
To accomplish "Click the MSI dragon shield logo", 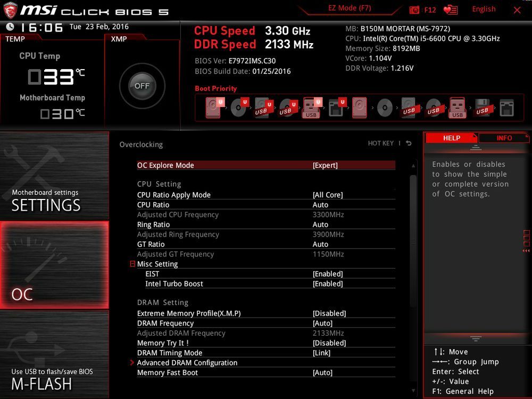I will click(10, 10).
